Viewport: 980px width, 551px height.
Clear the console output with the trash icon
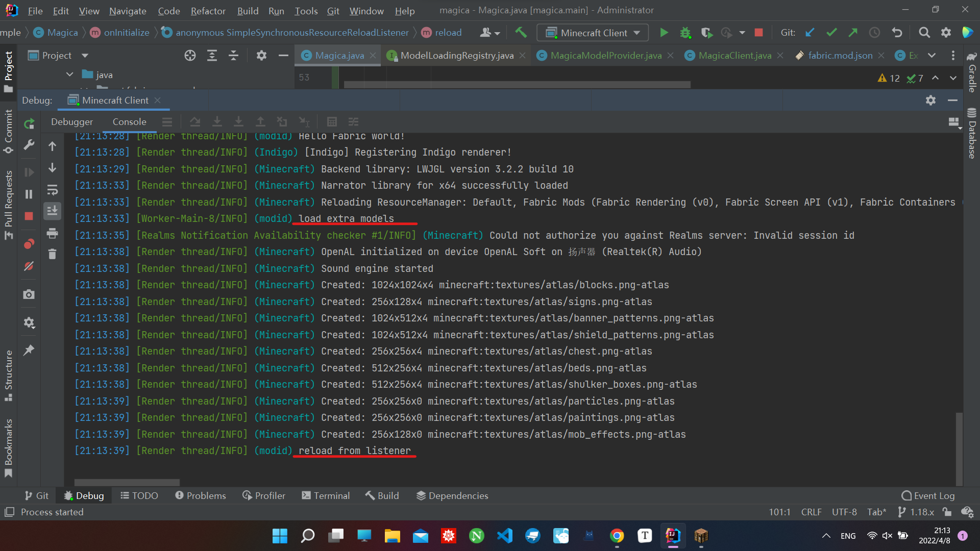pos(52,254)
